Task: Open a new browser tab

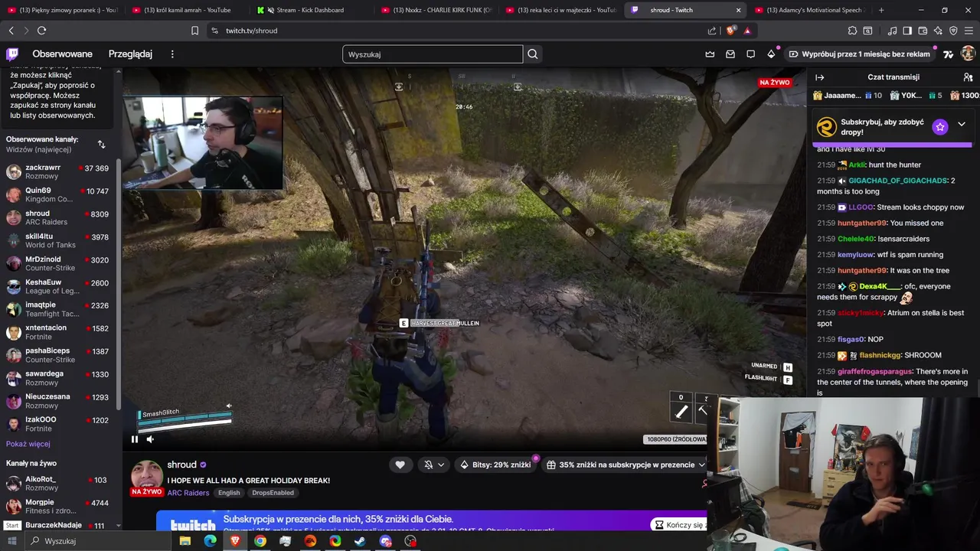Action: (881, 10)
